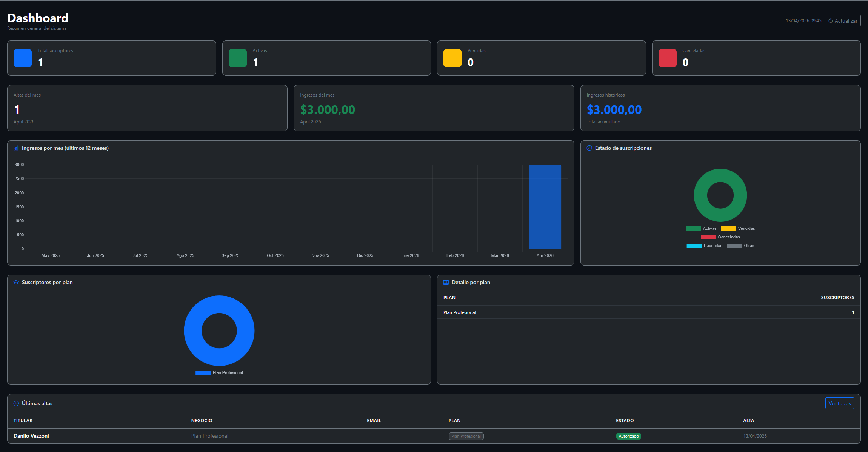The image size is (868, 452).
Task: Toggle the Activas legend item
Action: click(x=701, y=228)
